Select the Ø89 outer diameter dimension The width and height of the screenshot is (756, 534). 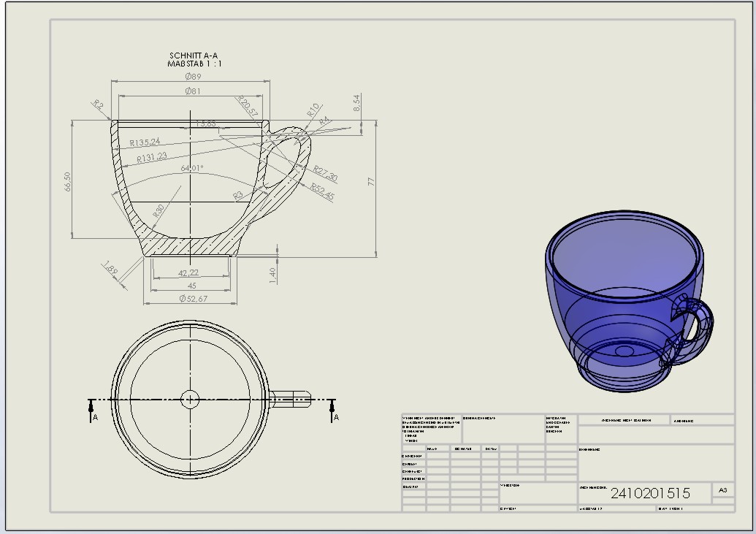pos(193,76)
